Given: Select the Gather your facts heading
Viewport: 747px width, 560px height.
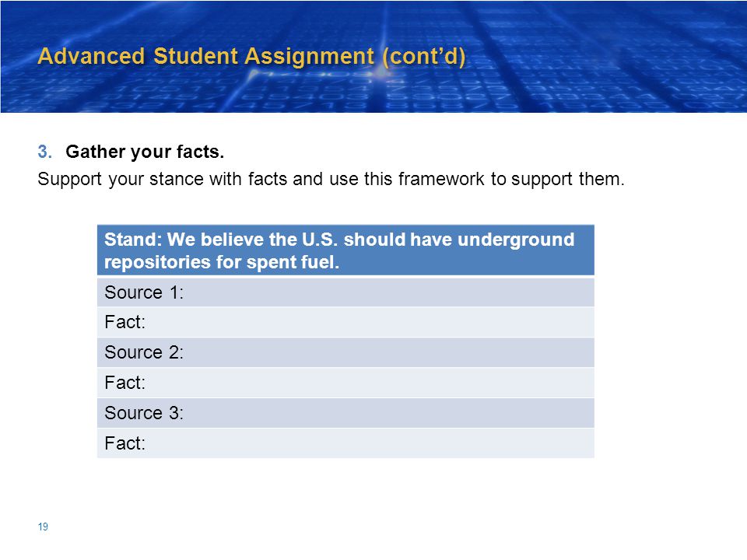Looking at the screenshot, I should pos(145,152).
